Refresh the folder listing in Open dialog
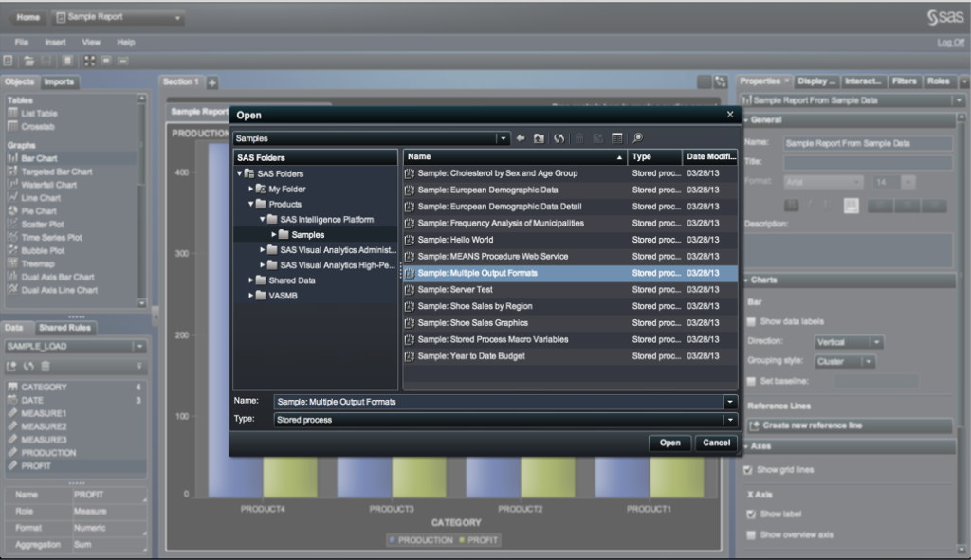 click(559, 138)
